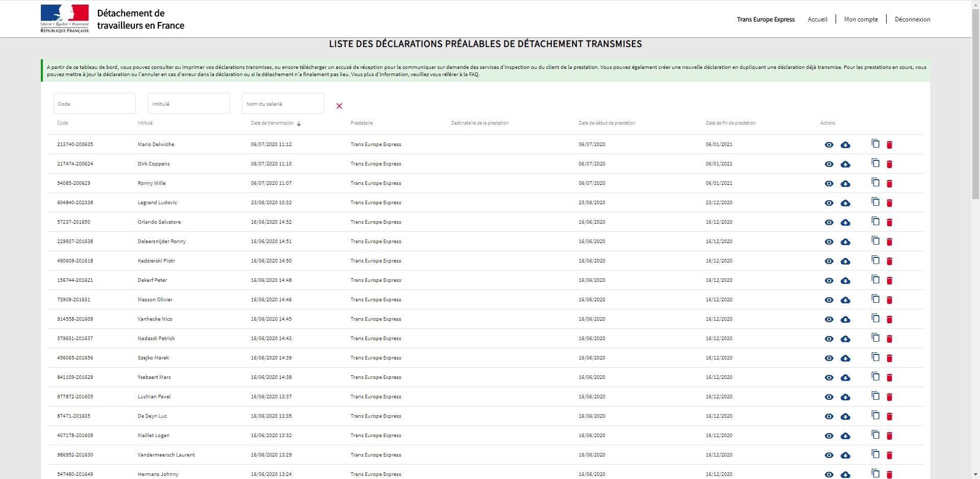
Task: Duplicate the Ronny Wille declaration
Action: [875, 182]
